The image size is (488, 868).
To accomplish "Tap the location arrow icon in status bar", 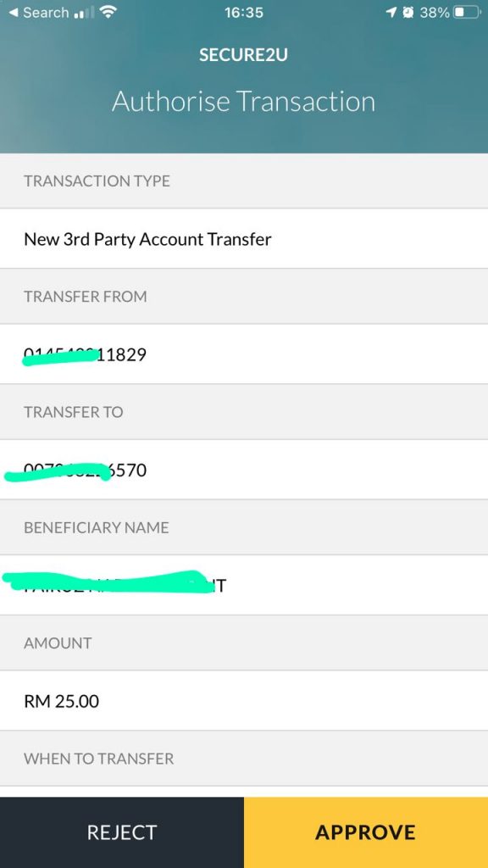I will 391,13.
